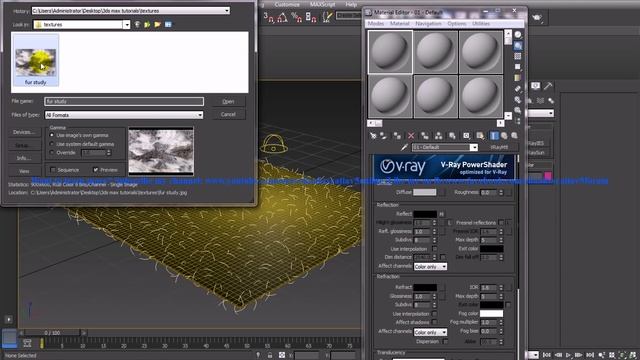Image resolution: width=640 pixels, height=360 pixels.
Task: Click the Sample Type sphere icon
Action: click(518, 35)
